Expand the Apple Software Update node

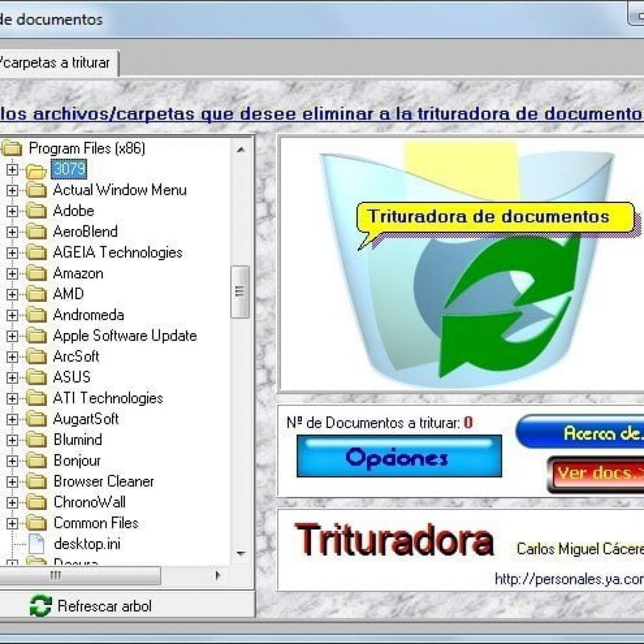point(12,336)
